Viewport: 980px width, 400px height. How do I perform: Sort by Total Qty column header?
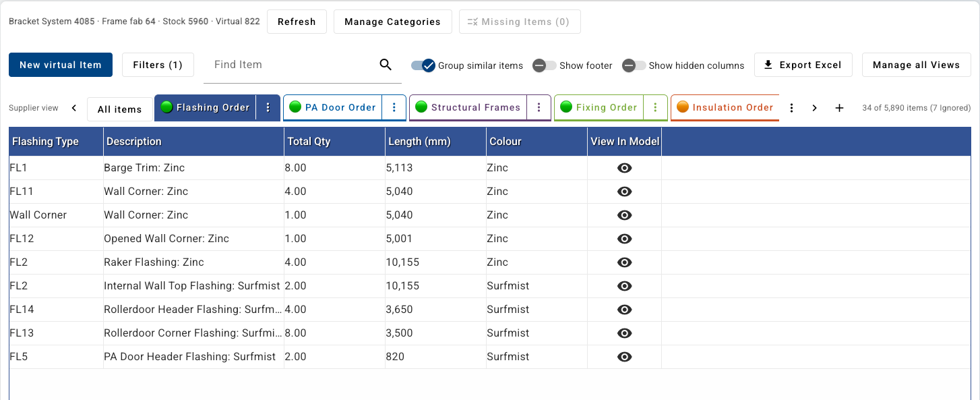pyautogui.click(x=334, y=142)
